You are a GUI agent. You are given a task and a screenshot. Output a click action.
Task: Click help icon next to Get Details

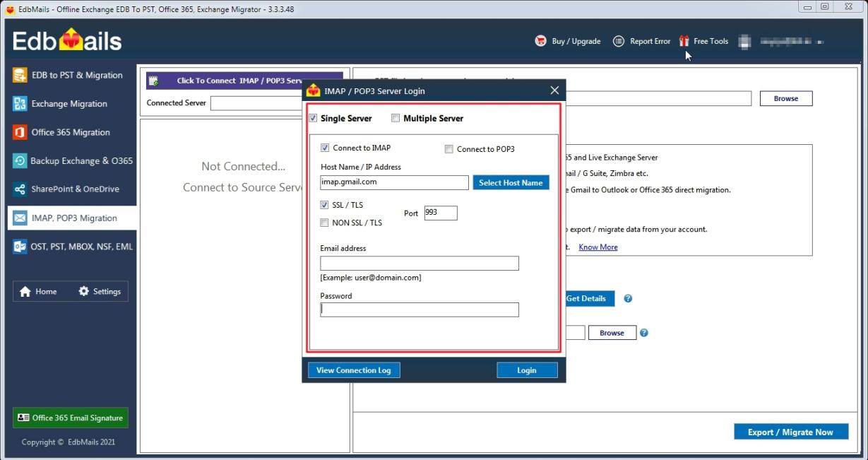pyautogui.click(x=628, y=298)
